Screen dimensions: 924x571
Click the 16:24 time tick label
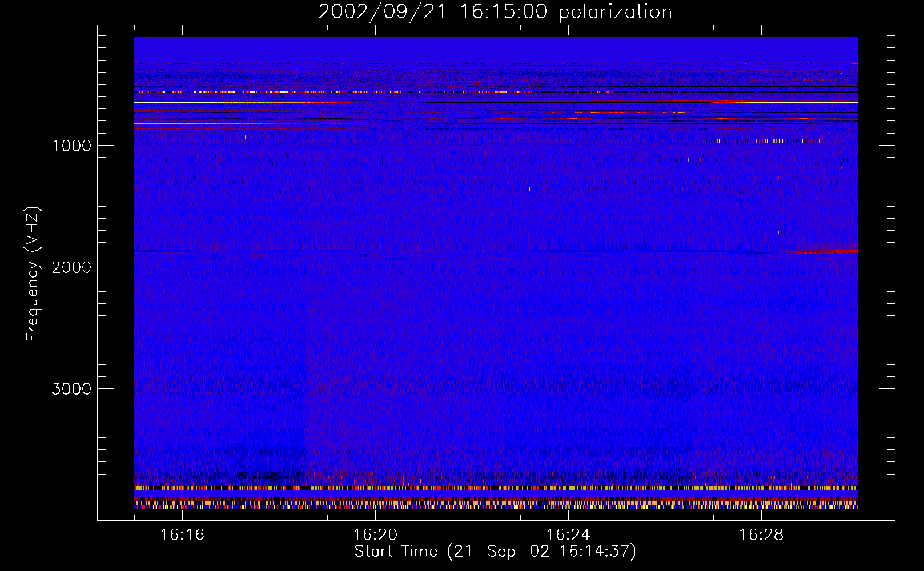click(568, 535)
